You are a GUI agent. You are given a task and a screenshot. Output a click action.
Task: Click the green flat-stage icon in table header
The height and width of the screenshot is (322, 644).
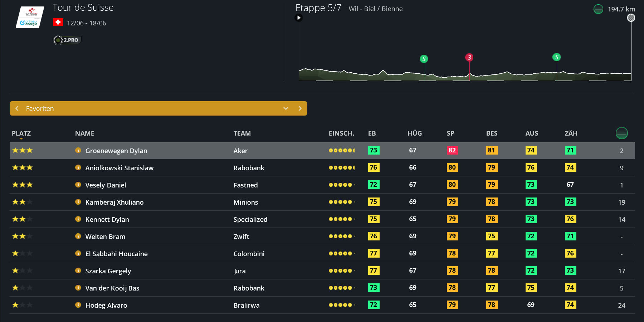coord(621,133)
